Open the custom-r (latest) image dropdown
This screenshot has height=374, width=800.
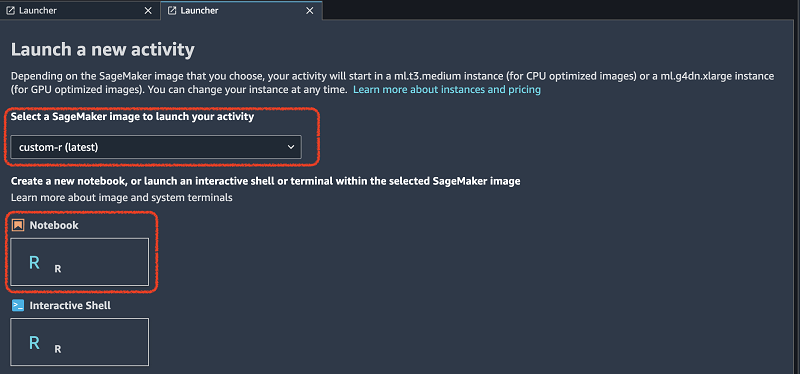point(156,147)
